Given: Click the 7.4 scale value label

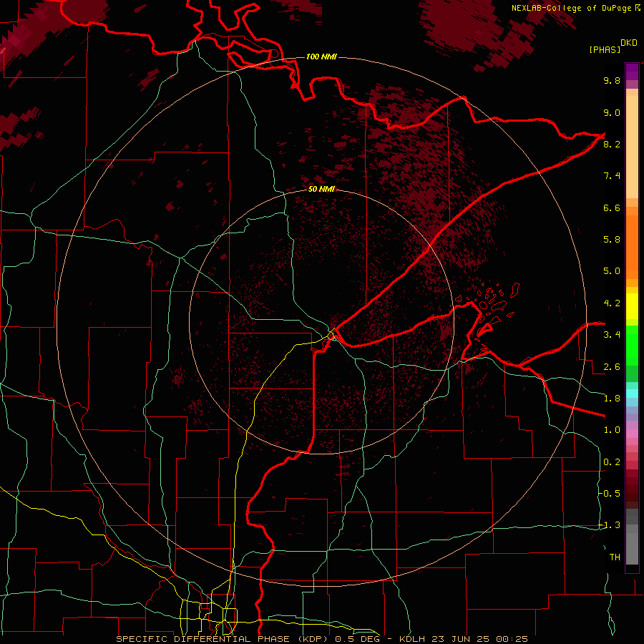Looking at the screenshot, I should coord(612,176).
